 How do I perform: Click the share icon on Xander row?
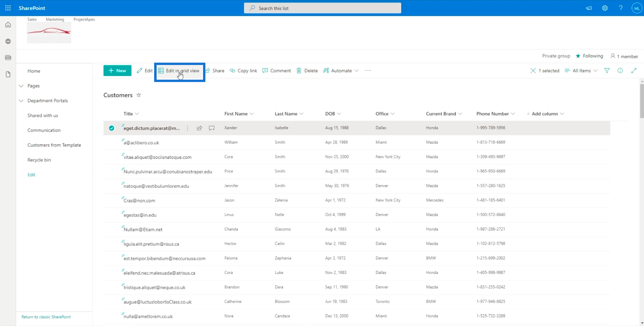[199, 128]
